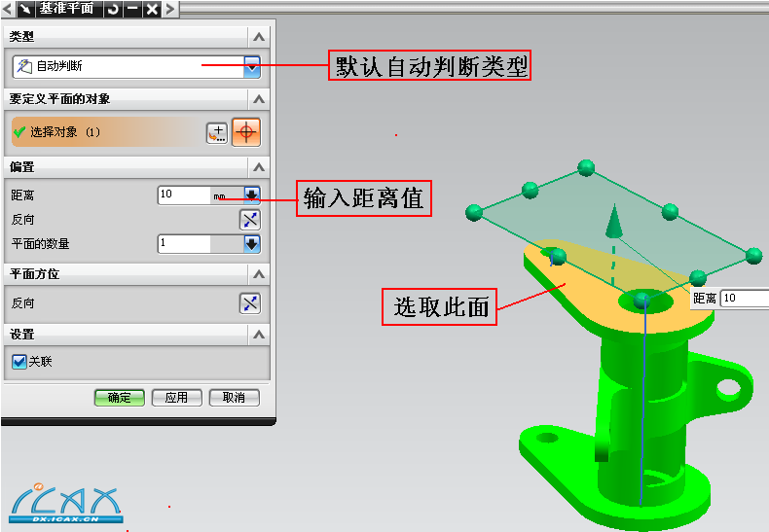
Task: Click the add-object selection icon with plus
Action: 217,132
